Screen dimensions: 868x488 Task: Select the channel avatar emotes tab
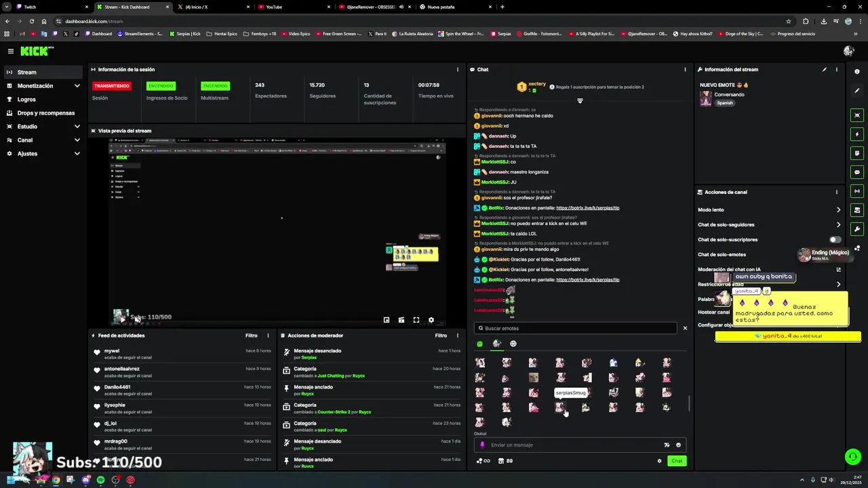coord(496,344)
